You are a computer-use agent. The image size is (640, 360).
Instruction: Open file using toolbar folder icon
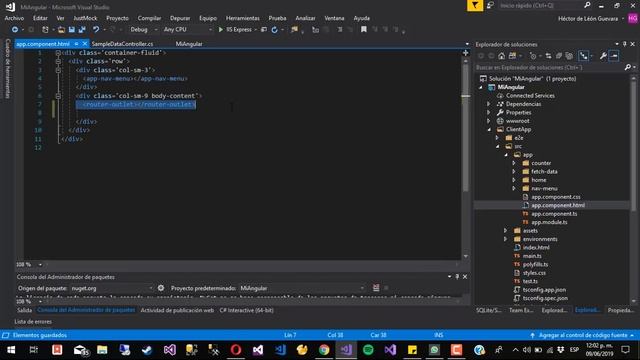pos(61,29)
